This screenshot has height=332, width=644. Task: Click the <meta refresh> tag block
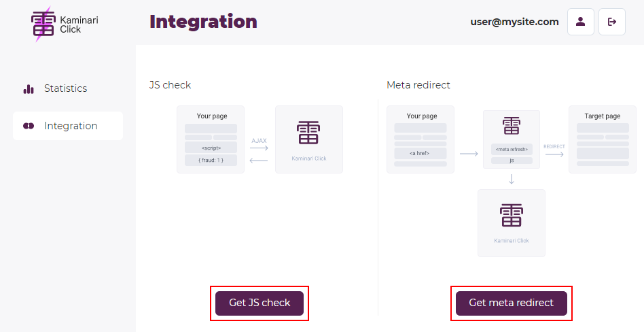click(x=512, y=149)
